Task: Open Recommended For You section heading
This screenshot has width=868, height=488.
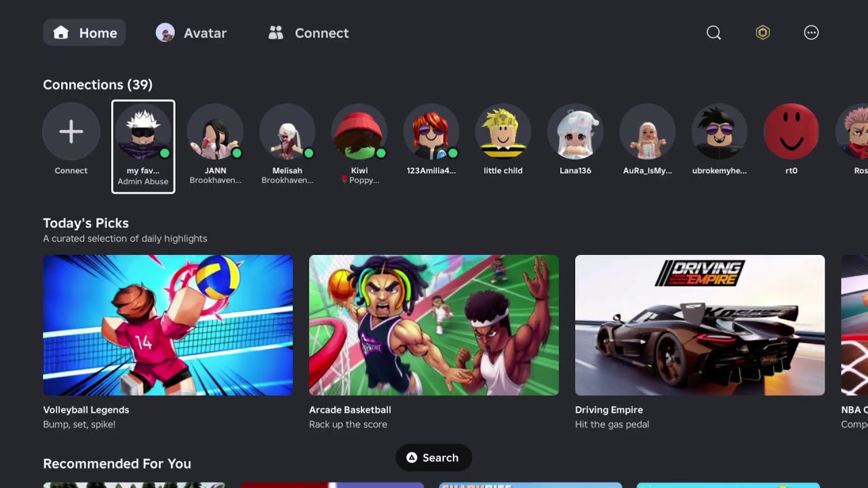Action: [117, 464]
